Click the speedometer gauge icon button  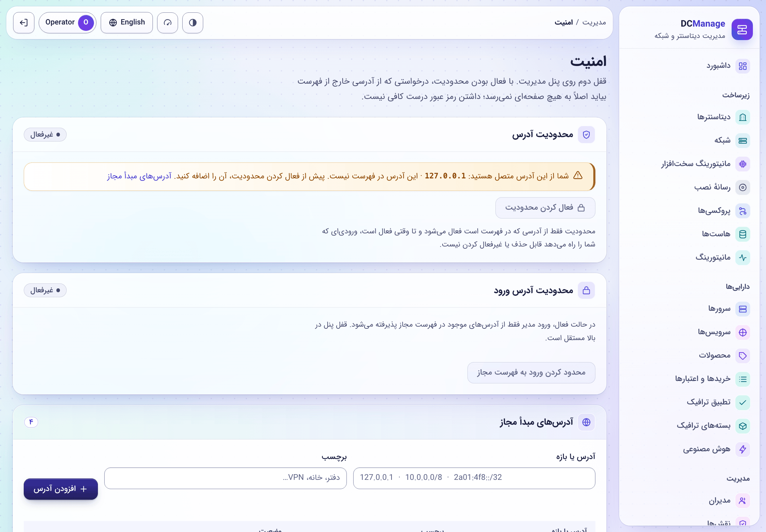pyautogui.click(x=167, y=23)
